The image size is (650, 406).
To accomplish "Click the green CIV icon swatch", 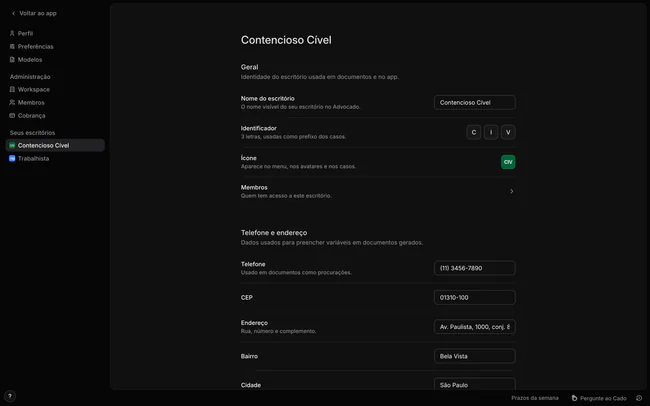I will (x=508, y=162).
